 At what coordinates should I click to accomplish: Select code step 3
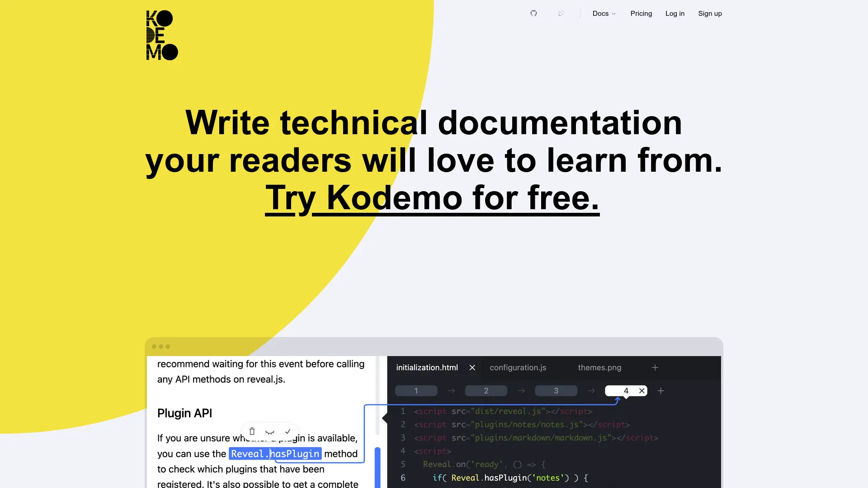click(556, 391)
